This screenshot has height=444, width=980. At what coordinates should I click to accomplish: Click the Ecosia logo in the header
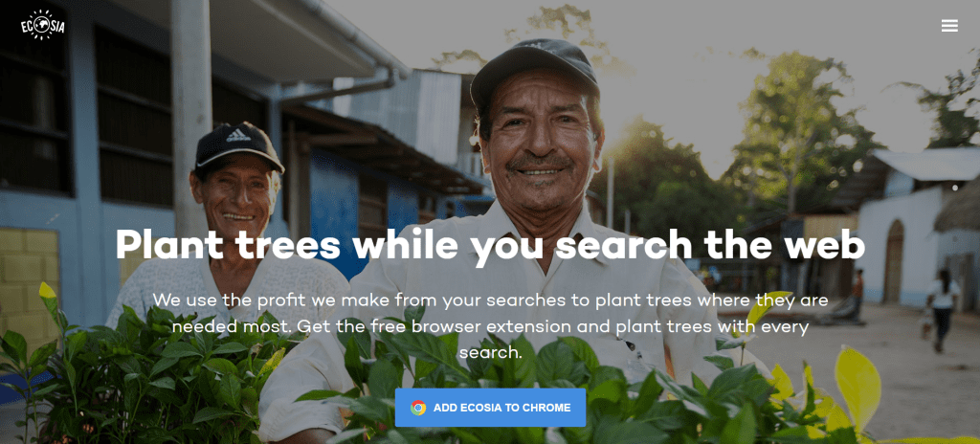(42, 25)
